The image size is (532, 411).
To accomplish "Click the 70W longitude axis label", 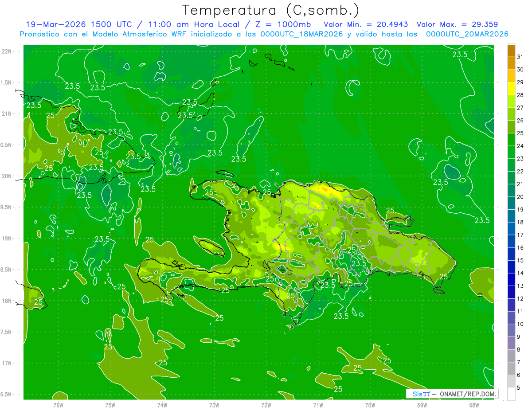I will (x=370, y=405).
